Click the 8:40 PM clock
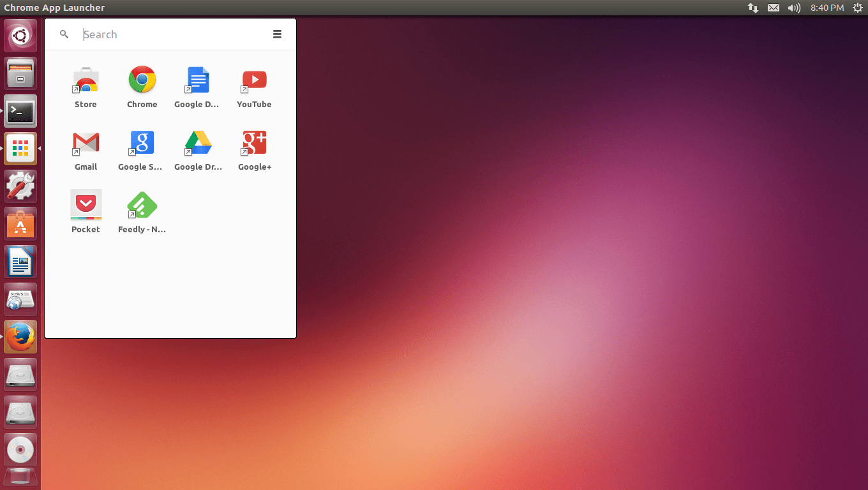Screen dimensions: 868x490 tap(827, 8)
